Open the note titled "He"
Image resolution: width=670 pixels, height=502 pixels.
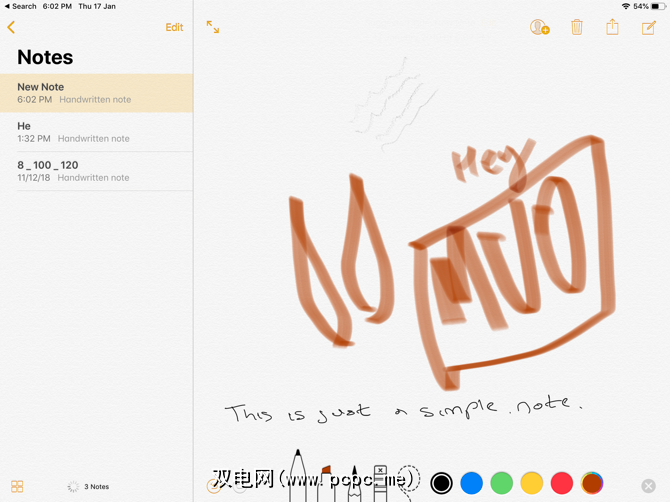click(96, 132)
